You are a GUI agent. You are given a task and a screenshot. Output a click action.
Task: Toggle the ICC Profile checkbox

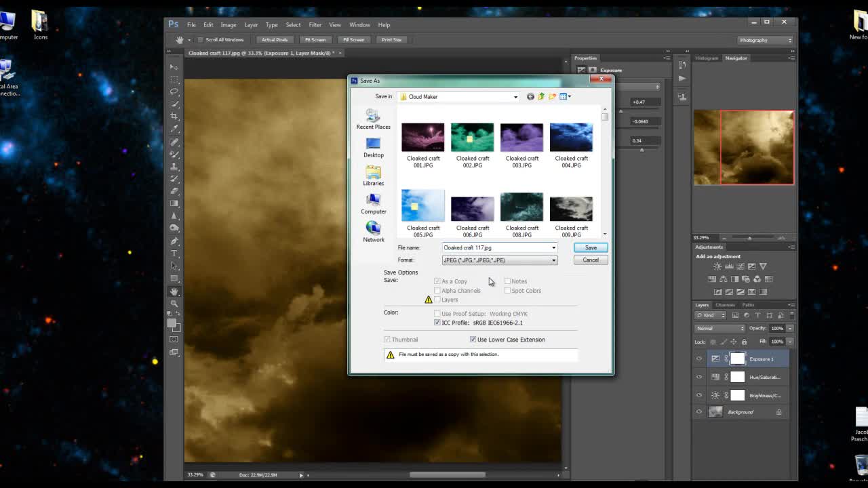click(437, 323)
